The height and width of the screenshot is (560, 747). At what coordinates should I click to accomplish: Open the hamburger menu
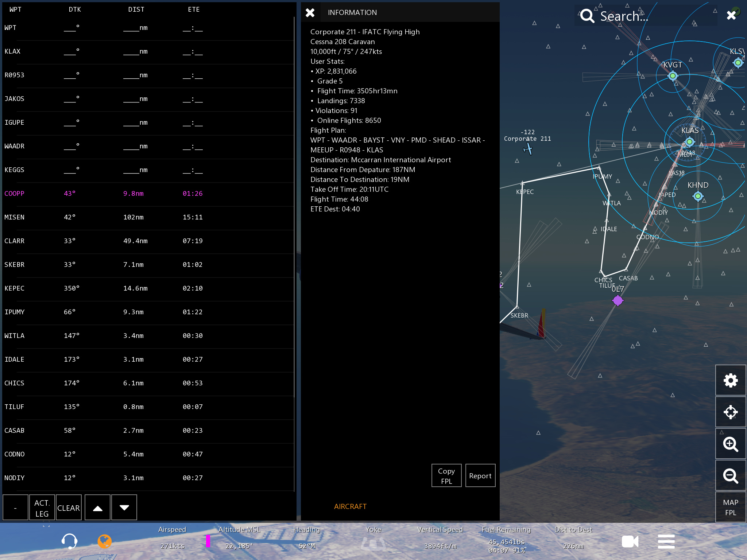tap(666, 541)
